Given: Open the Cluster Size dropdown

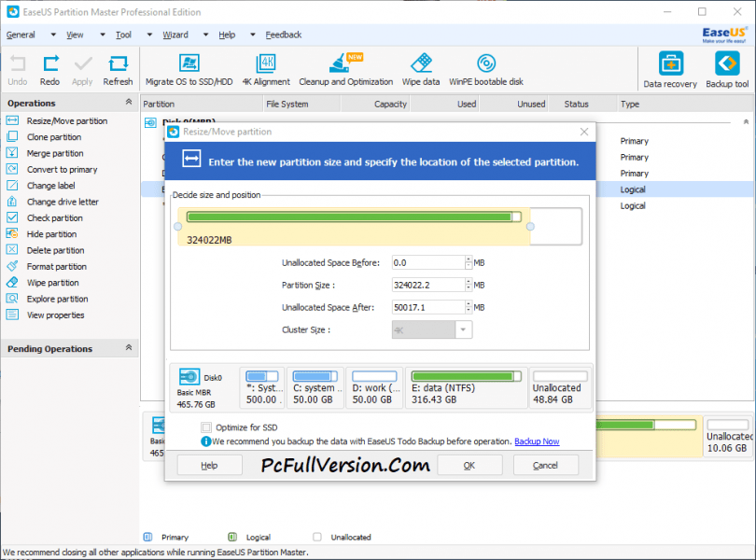Looking at the screenshot, I should 462,329.
